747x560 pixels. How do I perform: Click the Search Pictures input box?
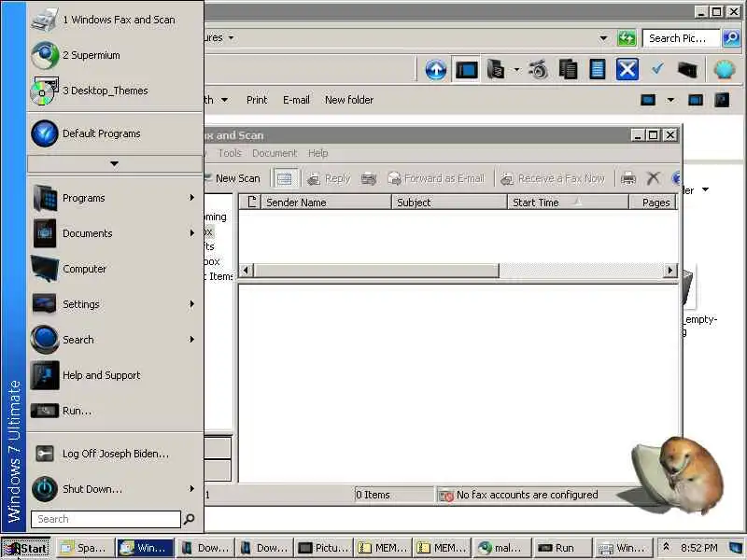pyautogui.click(x=682, y=38)
